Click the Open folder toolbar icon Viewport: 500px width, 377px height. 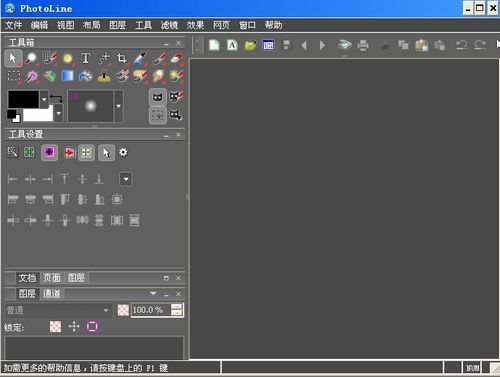pyautogui.click(x=250, y=45)
